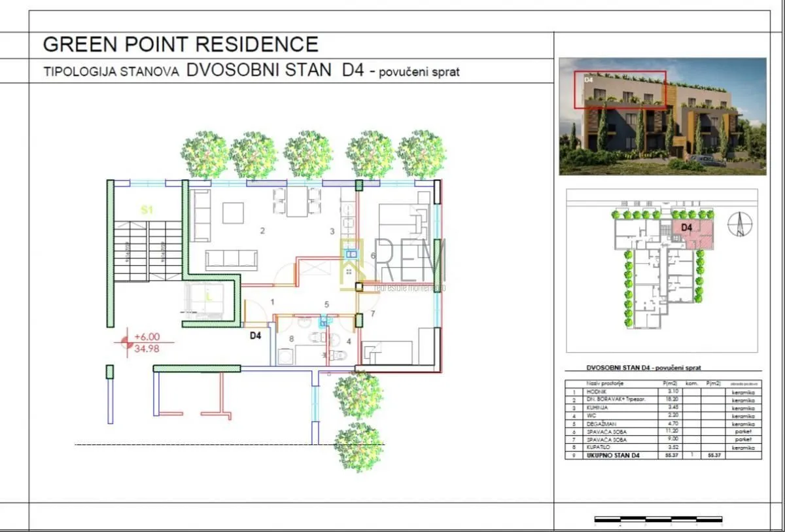Click the building render photo thumbnail

(x=663, y=116)
